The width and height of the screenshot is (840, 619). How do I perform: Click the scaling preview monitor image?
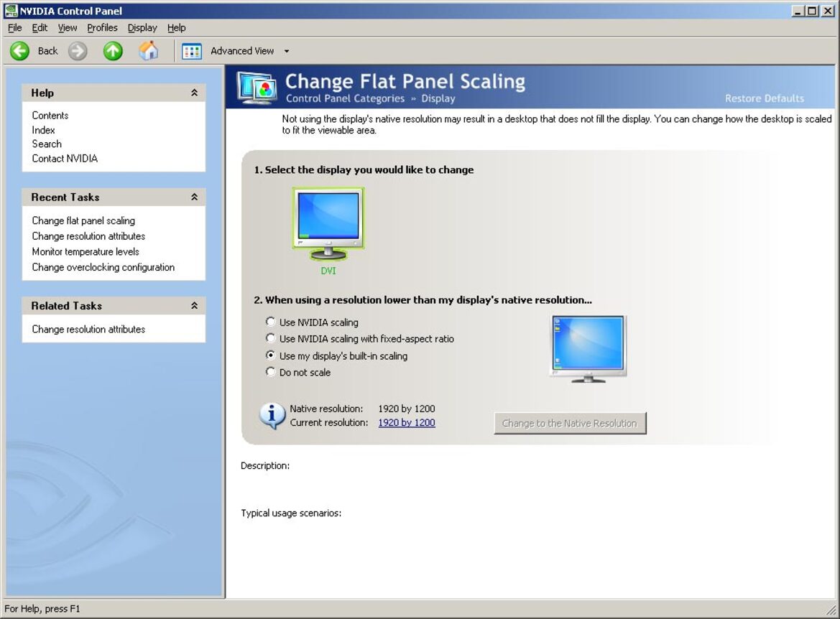[x=589, y=349]
